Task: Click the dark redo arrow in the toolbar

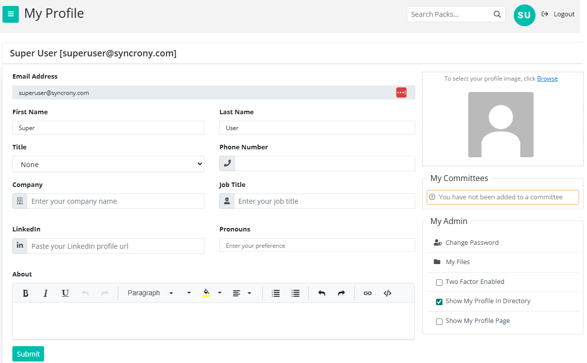Action: click(x=341, y=293)
